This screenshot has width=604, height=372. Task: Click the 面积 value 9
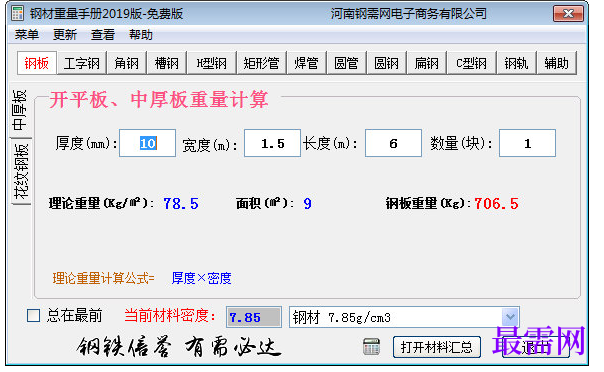307,203
